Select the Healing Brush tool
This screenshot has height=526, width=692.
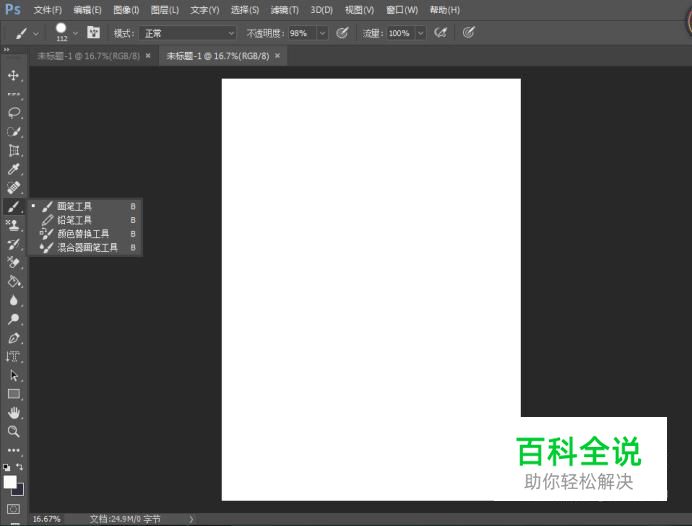[x=13, y=188]
